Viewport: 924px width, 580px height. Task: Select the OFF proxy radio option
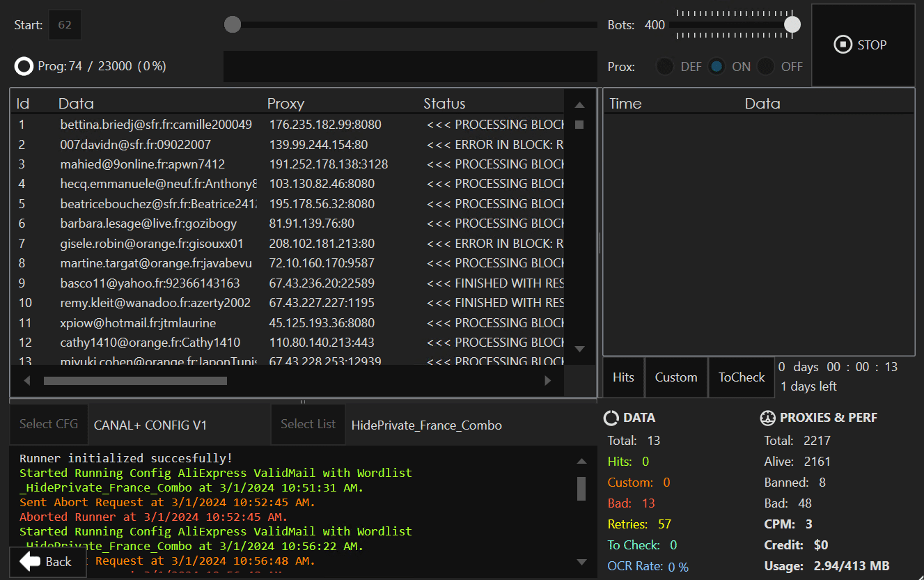(x=766, y=67)
